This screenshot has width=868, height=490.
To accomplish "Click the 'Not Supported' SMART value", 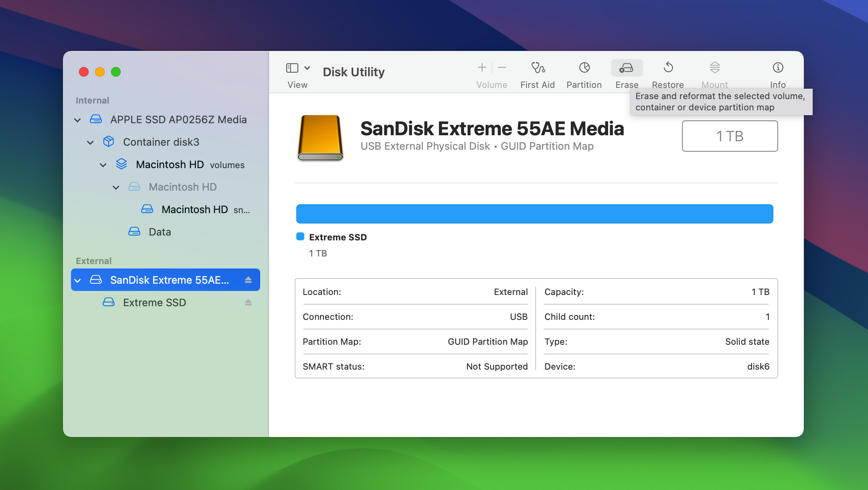I will (x=497, y=366).
